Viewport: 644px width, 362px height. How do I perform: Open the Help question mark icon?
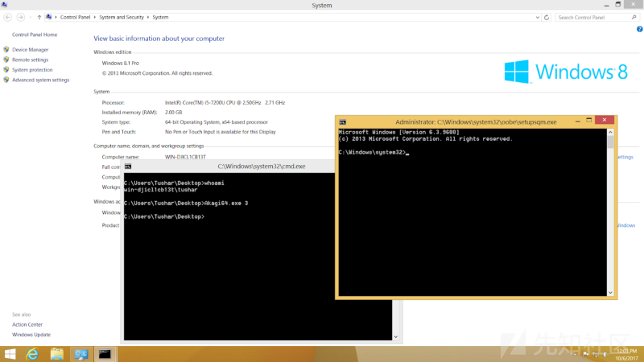point(639,29)
